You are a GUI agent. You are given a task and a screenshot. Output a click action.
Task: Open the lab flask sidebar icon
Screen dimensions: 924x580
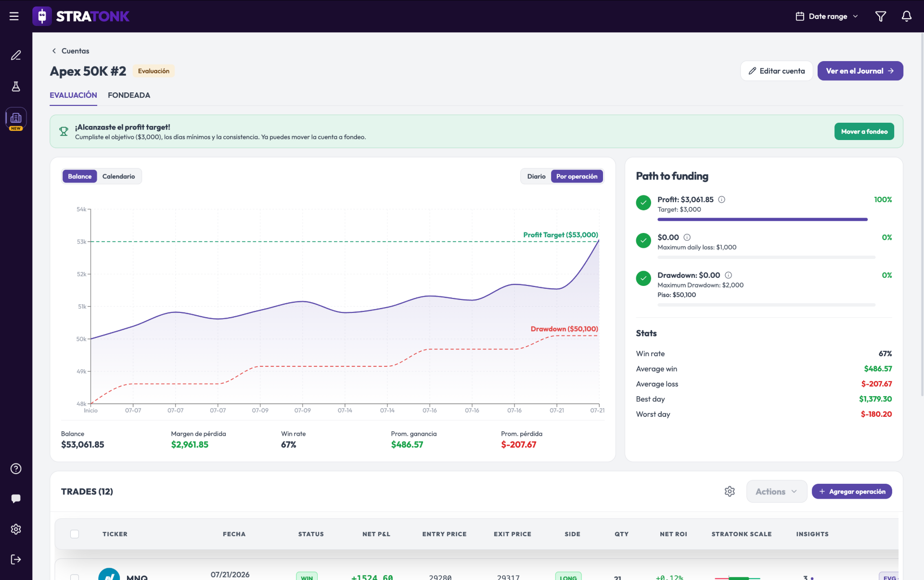[x=16, y=87]
